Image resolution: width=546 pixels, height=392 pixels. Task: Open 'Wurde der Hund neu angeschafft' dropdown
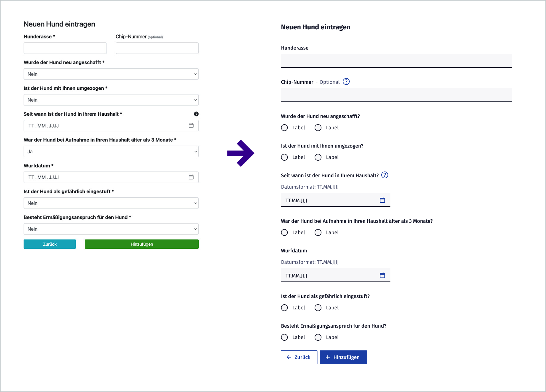[x=111, y=74]
